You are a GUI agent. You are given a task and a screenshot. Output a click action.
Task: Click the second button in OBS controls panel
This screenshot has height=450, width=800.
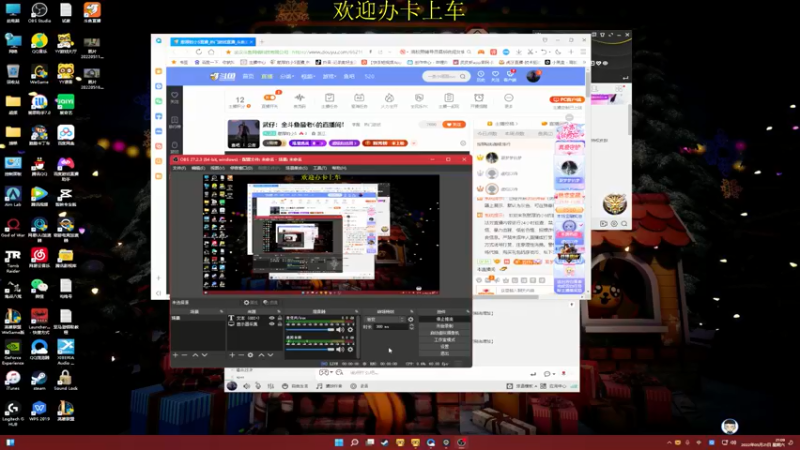pyautogui.click(x=445, y=326)
